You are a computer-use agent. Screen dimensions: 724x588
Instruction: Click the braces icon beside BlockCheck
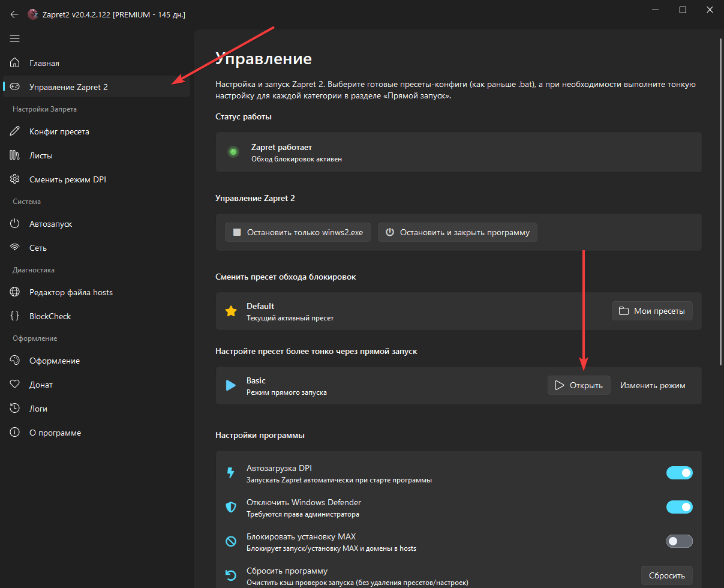16,316
